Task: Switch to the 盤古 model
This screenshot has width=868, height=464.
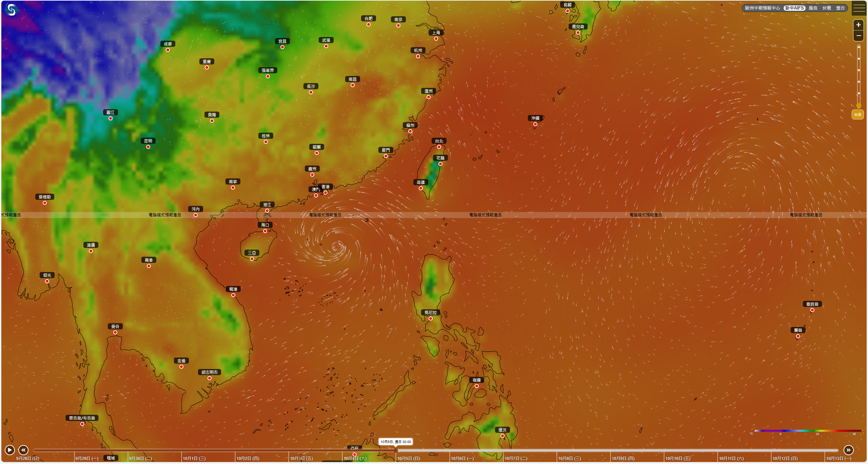Action: 840,8
